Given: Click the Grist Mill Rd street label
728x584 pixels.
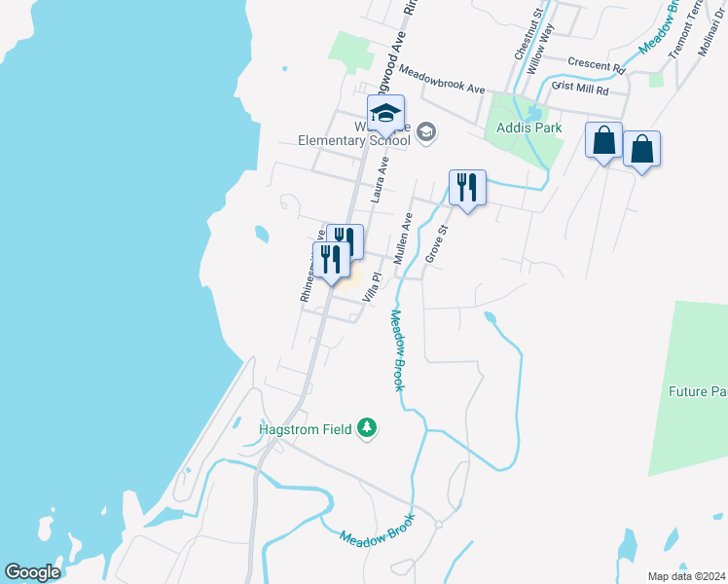Looking at the screenshot, I should point(580,88).
